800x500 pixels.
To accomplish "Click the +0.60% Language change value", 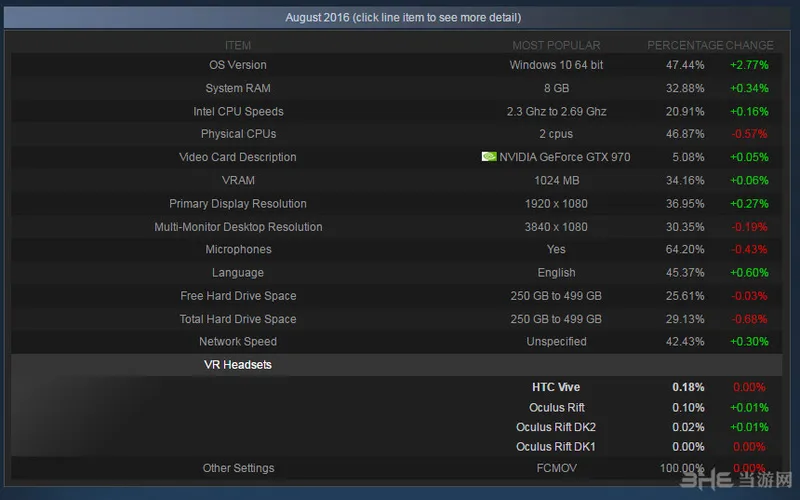I will pyautogui.click(x=749, y=272).
